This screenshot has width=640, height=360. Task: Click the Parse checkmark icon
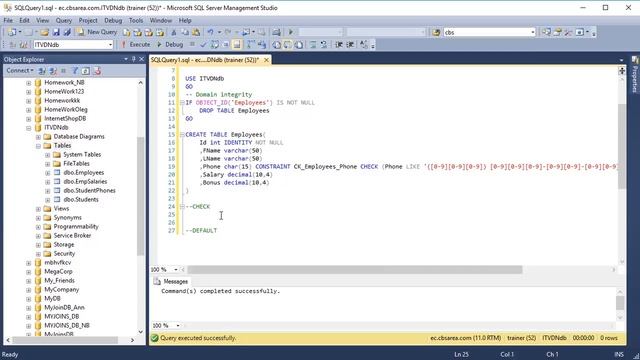tap(203, 44)
